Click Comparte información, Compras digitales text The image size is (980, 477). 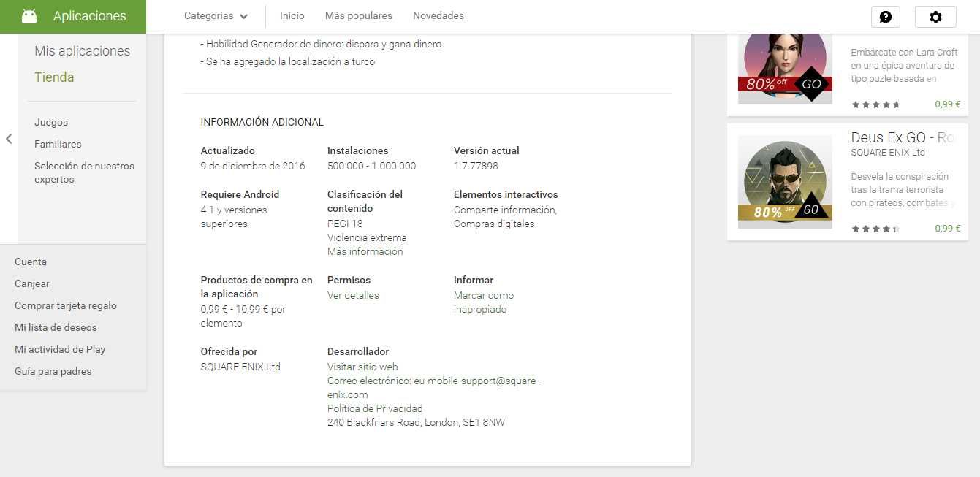coord(505,217)
